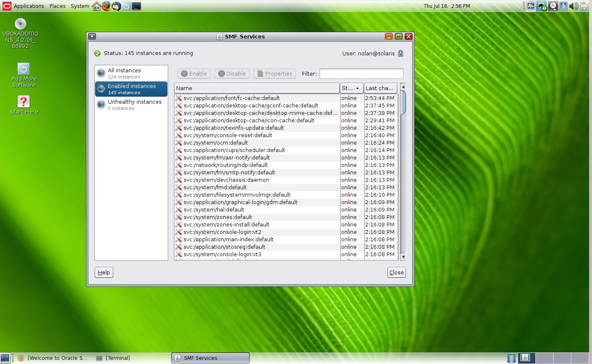592x364 pixels.
Task: Open the accessibility tray icon
Action: point(563,6)
